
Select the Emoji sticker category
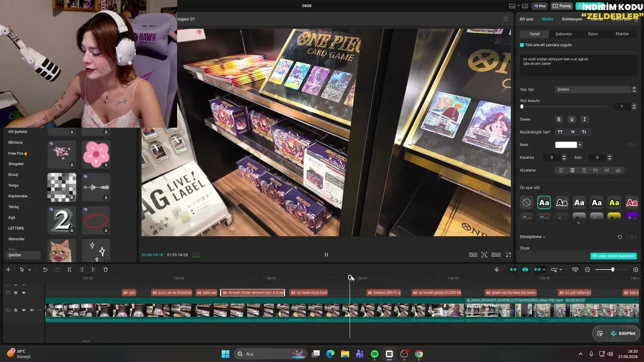(x=13, y=174)
